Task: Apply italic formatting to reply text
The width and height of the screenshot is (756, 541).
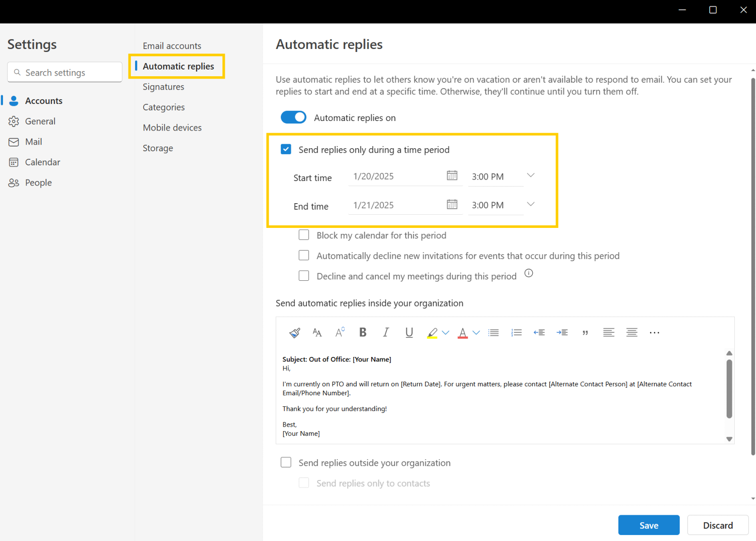Action: [x=386, y=332]
